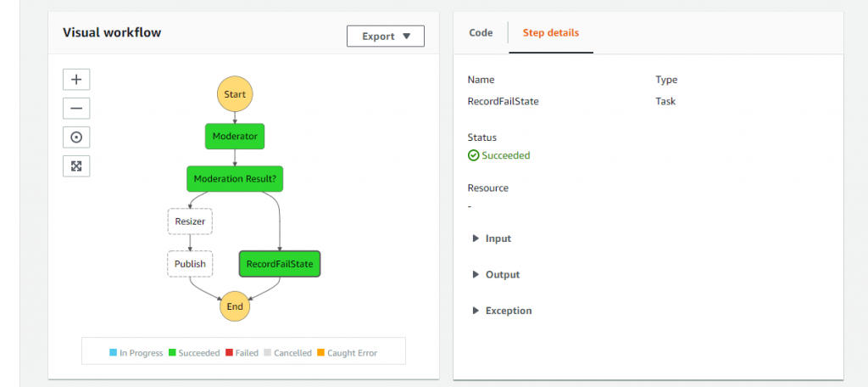This screenshot has height=387, width=868.
Task: Select the Moderator state node
Action: coord(235,137)
